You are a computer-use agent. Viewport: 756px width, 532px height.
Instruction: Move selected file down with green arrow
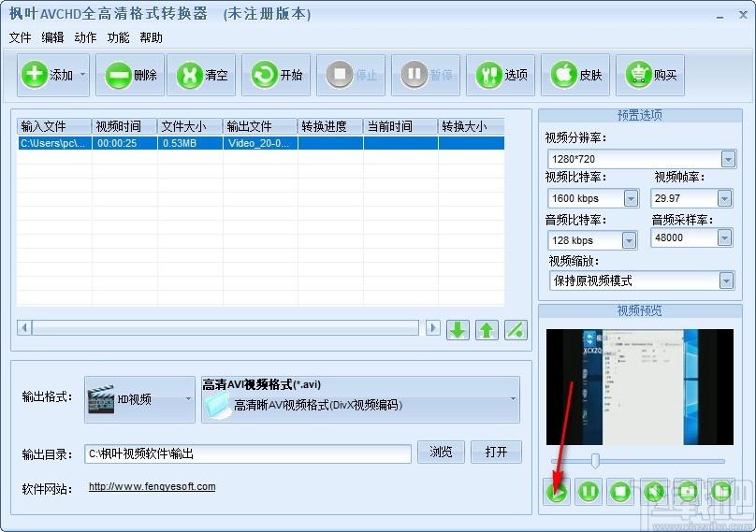pos(458,330)
